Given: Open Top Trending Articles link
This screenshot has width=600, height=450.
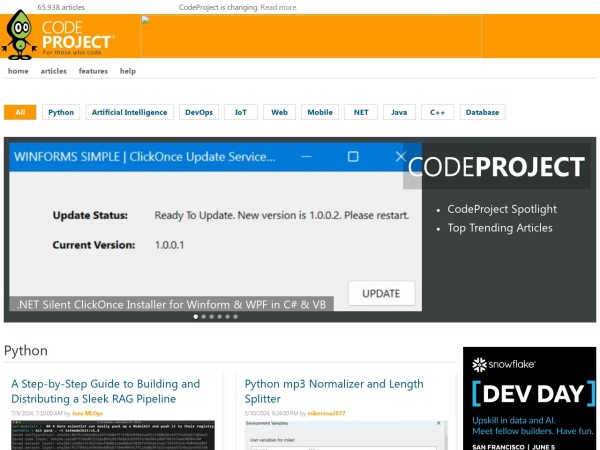Looking at the screenshot, I should [x=500, y=228].
